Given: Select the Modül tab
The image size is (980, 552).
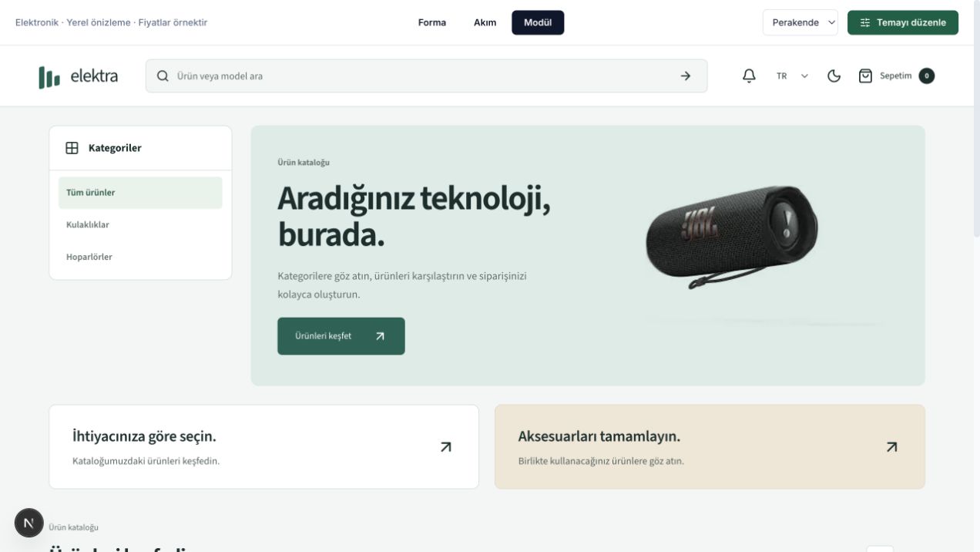Looking at the screenshot, I should pos(538,22).
